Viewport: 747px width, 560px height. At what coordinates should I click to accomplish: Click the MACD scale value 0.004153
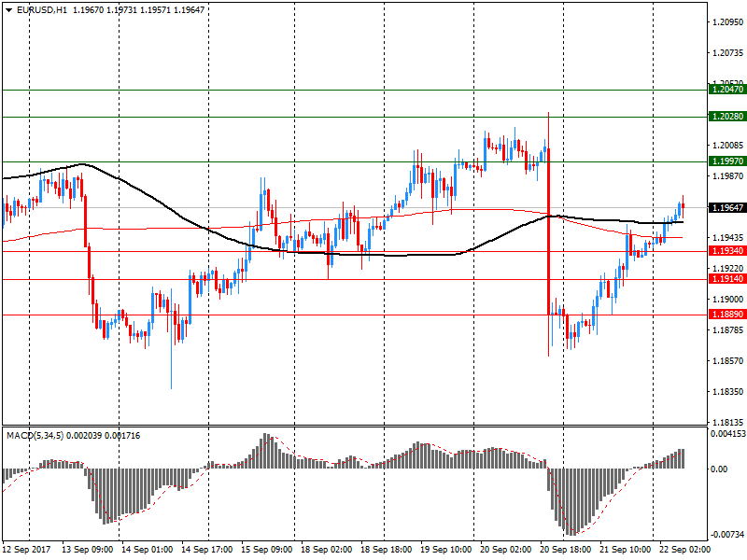(728, 434)
